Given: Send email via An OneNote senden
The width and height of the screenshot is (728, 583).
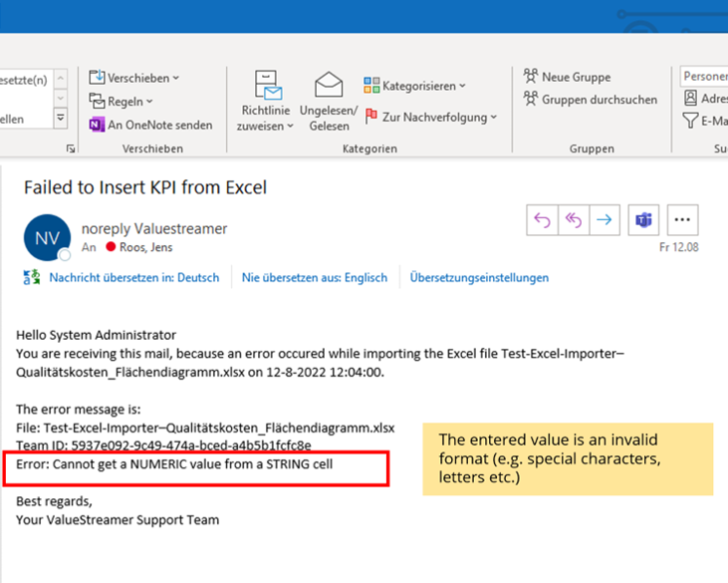Looking at the screenshot, I should click(150, 125).
